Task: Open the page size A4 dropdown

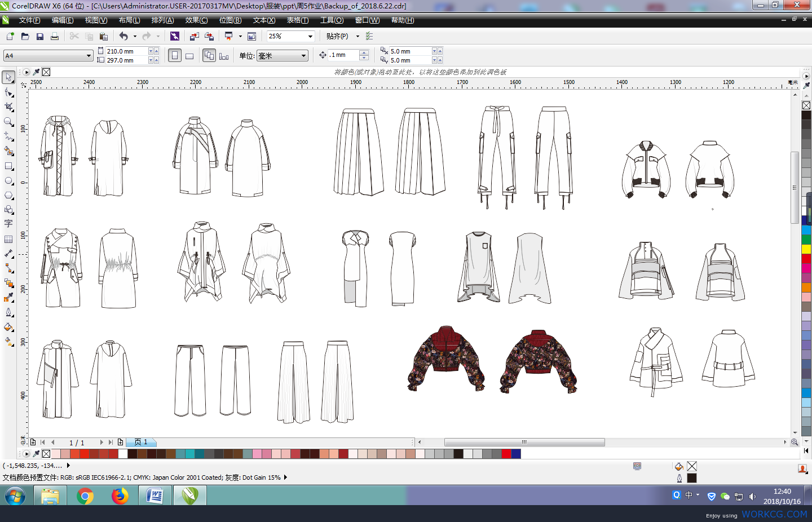Action: pyautogui.click(x=89, y=56)
